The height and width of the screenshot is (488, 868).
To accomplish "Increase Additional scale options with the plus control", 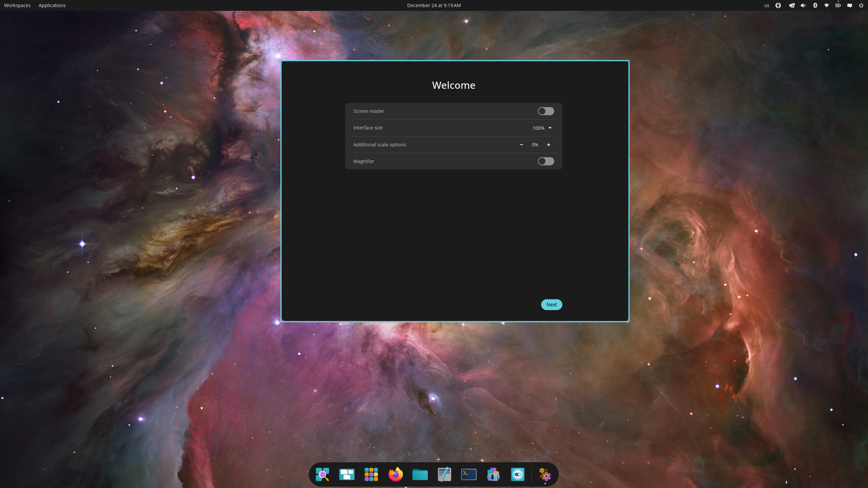I will [x=548, y=145].
